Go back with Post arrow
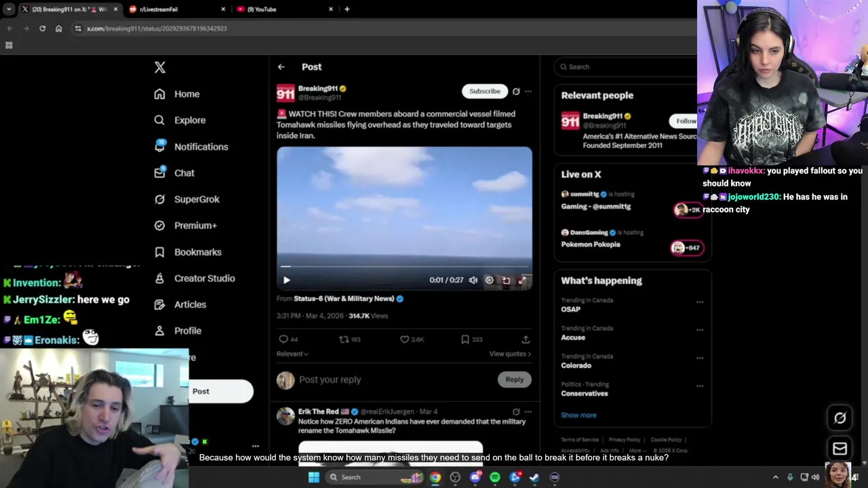 pyautogui.click(x=281, y=67)
